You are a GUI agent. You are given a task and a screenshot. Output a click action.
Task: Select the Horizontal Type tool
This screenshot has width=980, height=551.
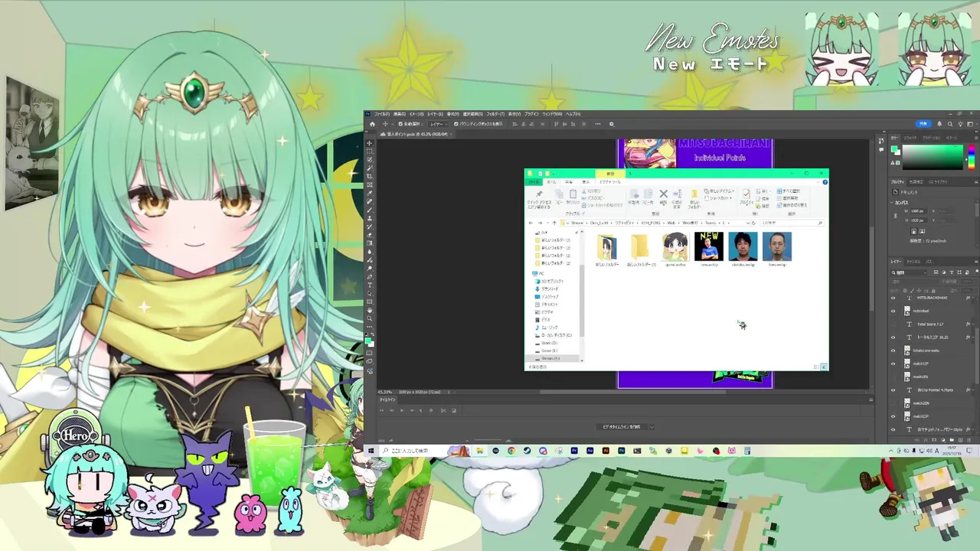(370, 285)
